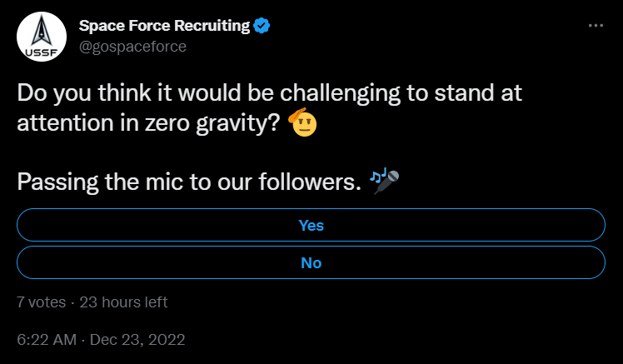Open the Space Force Recruiting display name

(x=164, y=26)
